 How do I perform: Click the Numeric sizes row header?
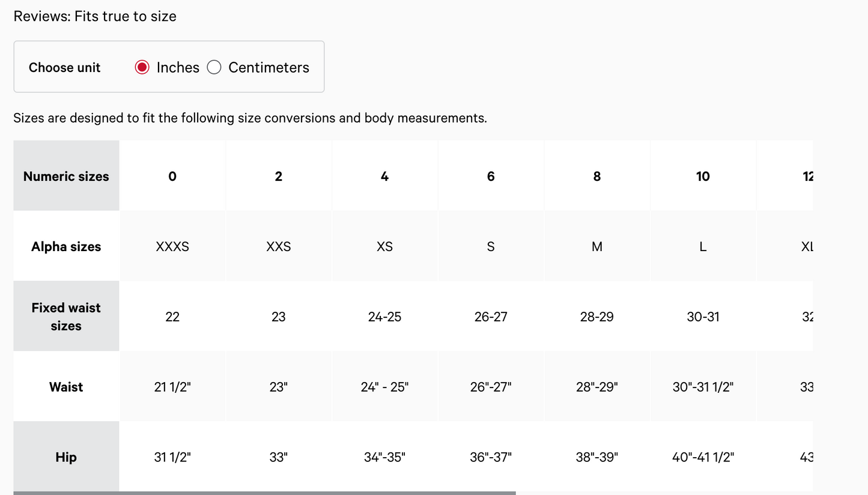[x=66, y=176]
